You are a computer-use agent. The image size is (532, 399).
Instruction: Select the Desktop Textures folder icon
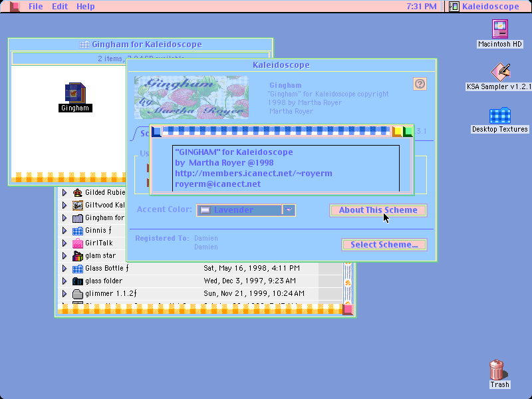[x=500, y=116]
